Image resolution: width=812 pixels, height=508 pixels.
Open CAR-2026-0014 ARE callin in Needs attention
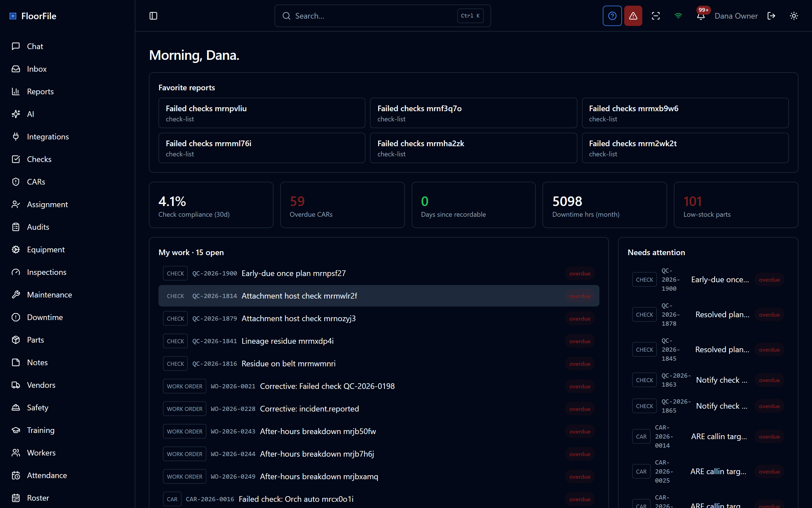click(708, 437)
